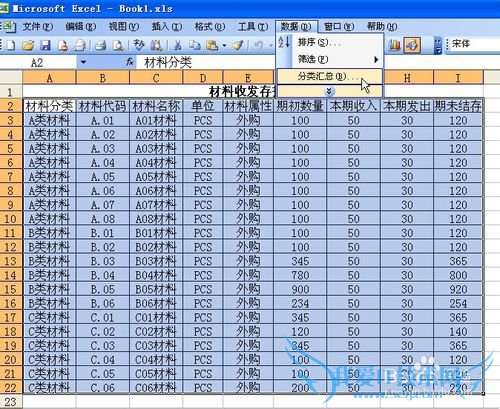
Task: Click the sort A-Z icon in Data menu
Action: pos(284,42)
